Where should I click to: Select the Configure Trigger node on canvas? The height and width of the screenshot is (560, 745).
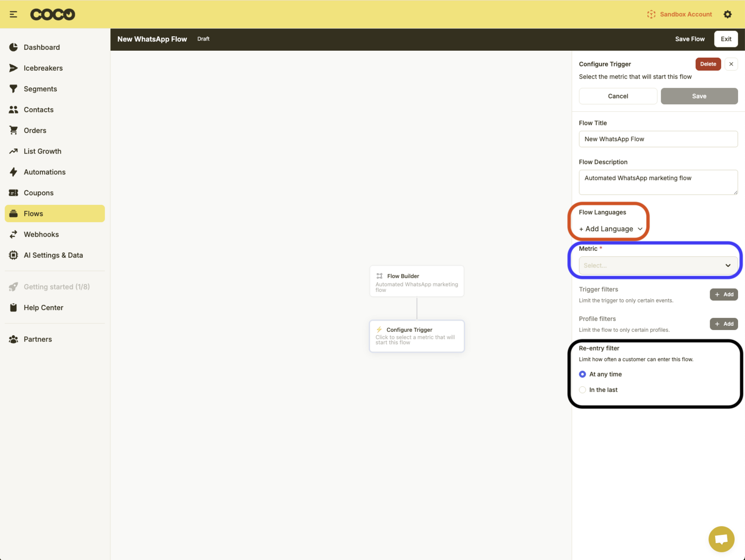pyautogui.click(x=417, y=336)
